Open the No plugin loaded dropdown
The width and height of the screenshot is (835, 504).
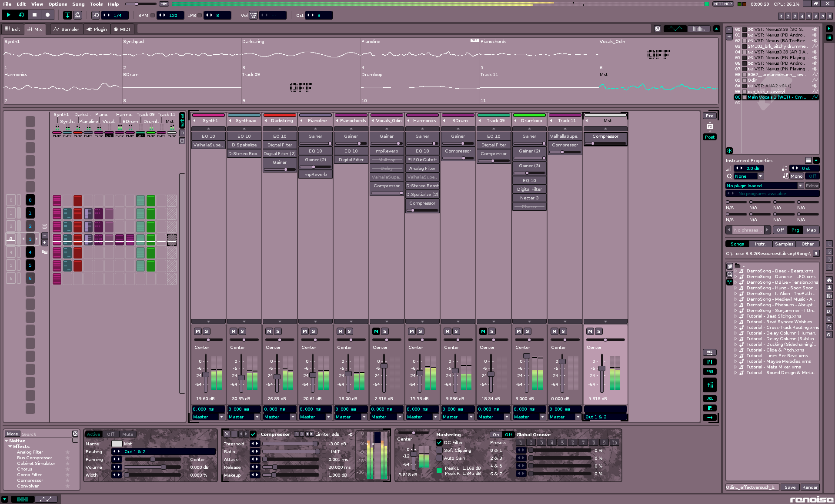pyautogui.click(x=765, y=186)
